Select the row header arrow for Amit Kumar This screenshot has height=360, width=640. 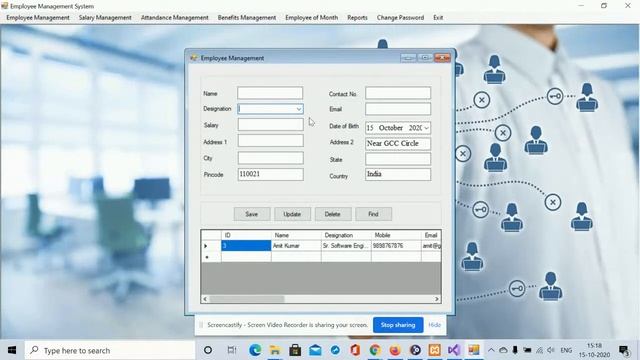click(x=211, y=246)
